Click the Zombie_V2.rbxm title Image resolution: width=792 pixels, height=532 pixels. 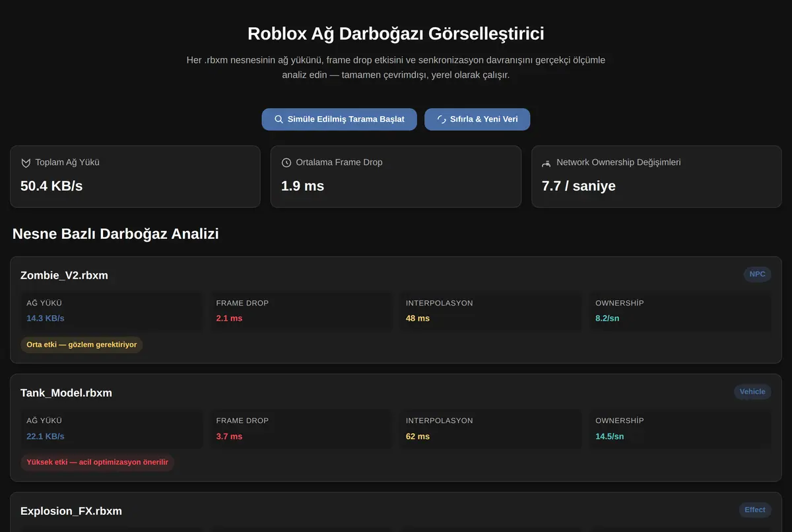click(64, 275)
